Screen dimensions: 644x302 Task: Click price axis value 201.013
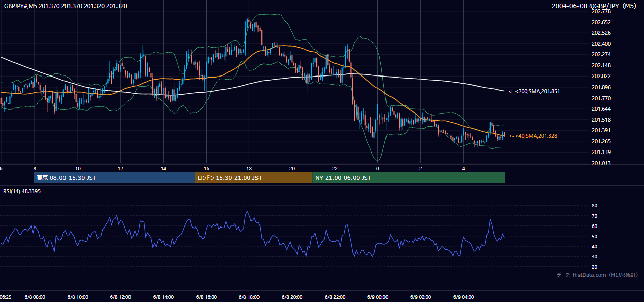[601, 163]
